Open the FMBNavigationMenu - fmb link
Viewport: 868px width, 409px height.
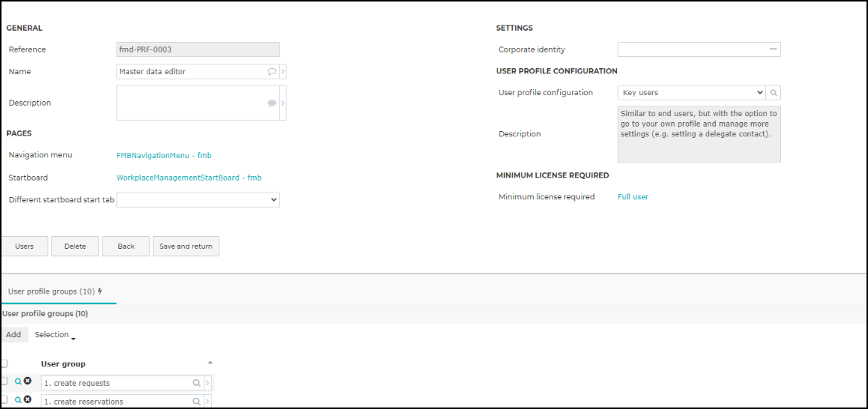164,156
